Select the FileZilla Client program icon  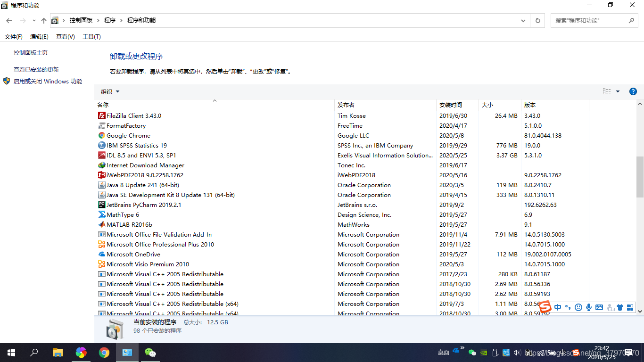101,115
